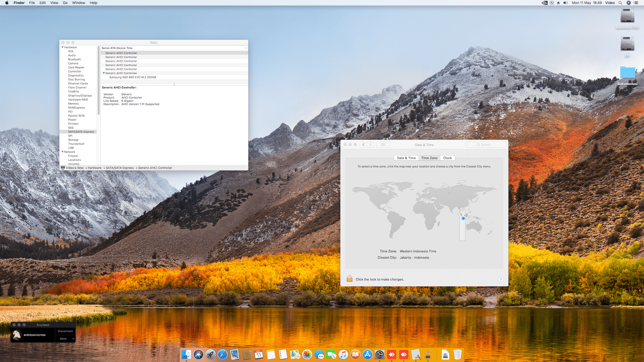Click the Search field in Date & Time
Image resolution: width=644 pixels, height=362 pixels.
pyautogui.click(x=486, y=144)
